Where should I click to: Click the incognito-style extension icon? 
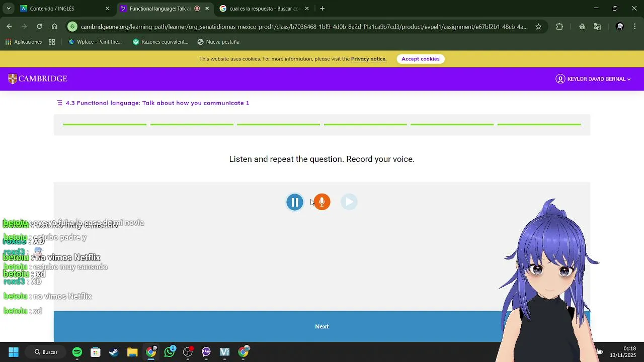(582, 27)
